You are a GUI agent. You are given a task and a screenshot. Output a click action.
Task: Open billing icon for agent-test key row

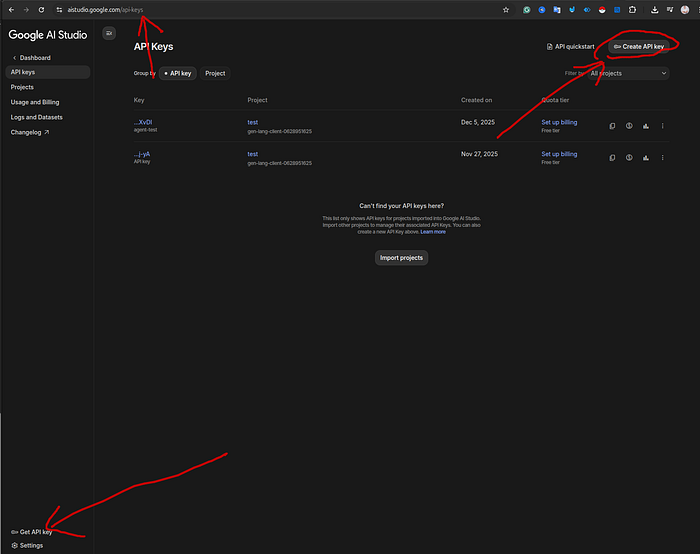(629, 126)
